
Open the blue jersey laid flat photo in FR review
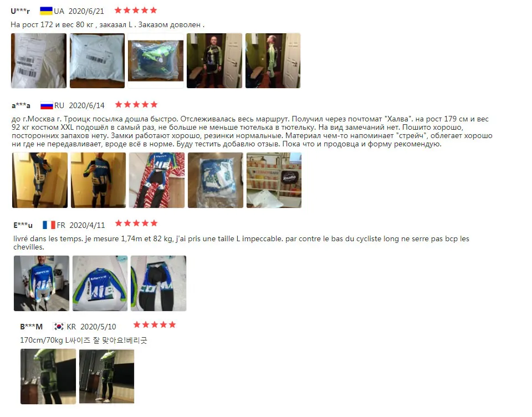[x=100, y=283]
